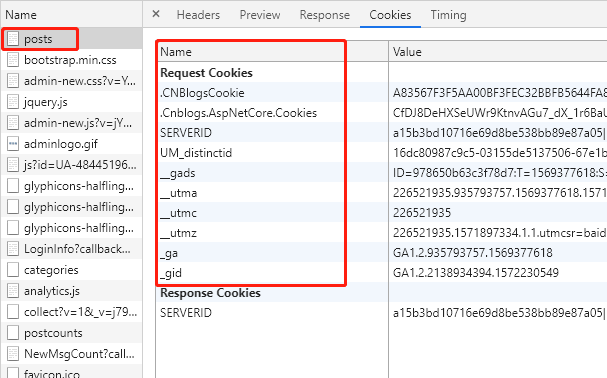Select the .CNBlogsCookie row
This screenshot has width=607, height=378.
coord(381,93)
